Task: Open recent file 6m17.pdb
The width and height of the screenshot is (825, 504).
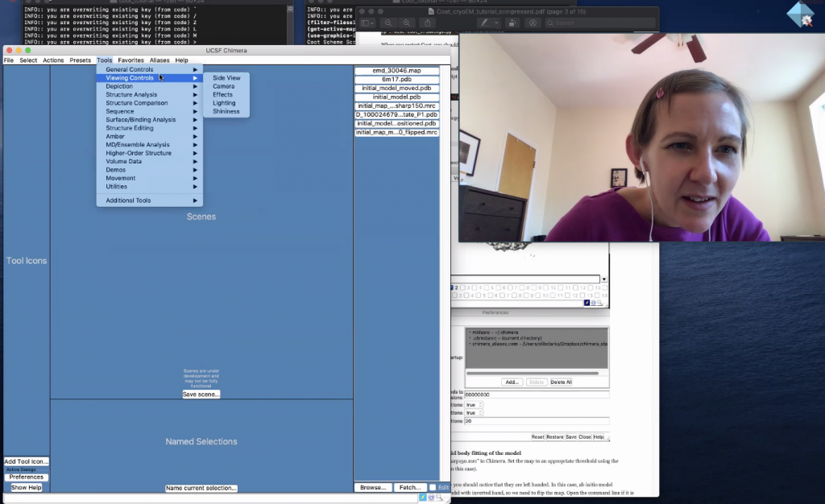Action: 396,80
